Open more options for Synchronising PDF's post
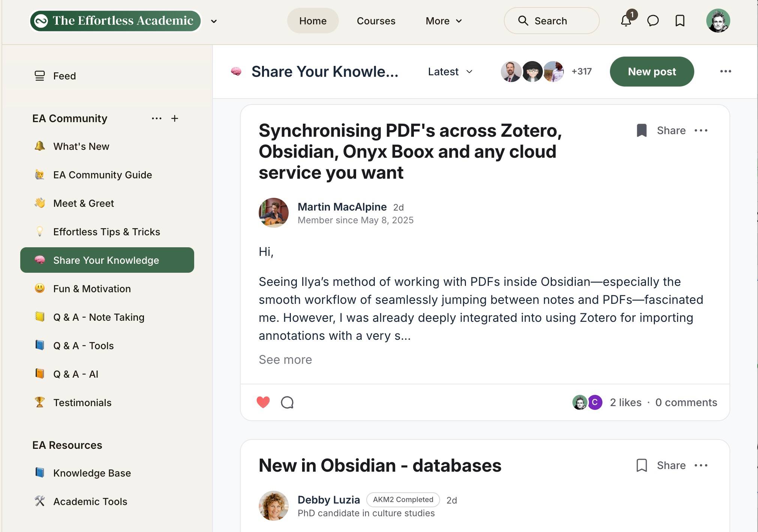This screenshot has width=758, height=532. [701, 130]
